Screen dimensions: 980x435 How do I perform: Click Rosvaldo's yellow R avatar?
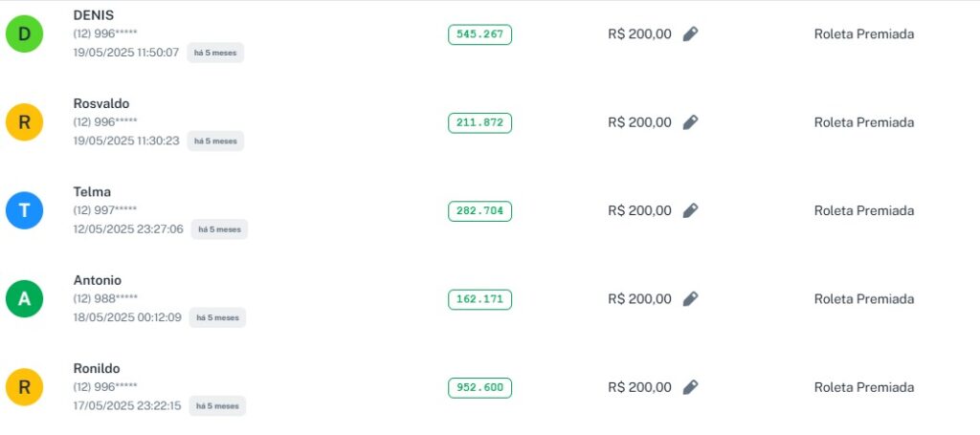[x=25, y=122]
